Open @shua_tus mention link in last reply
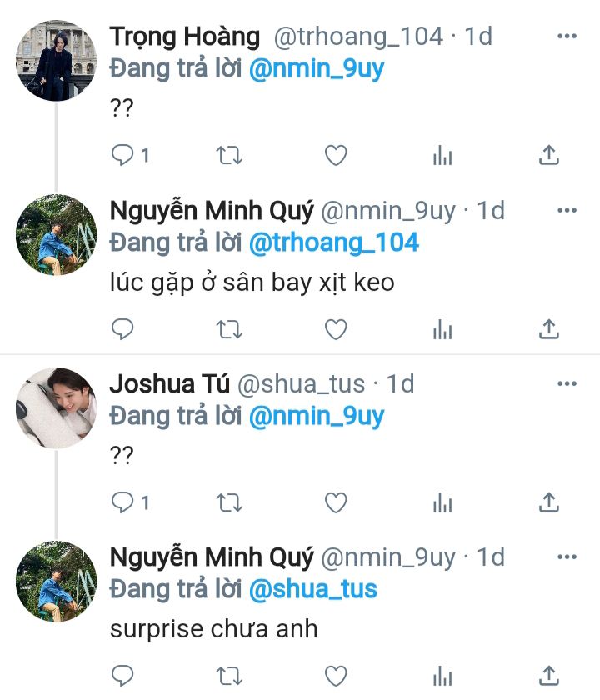The image size is (600, 700). 312,589
